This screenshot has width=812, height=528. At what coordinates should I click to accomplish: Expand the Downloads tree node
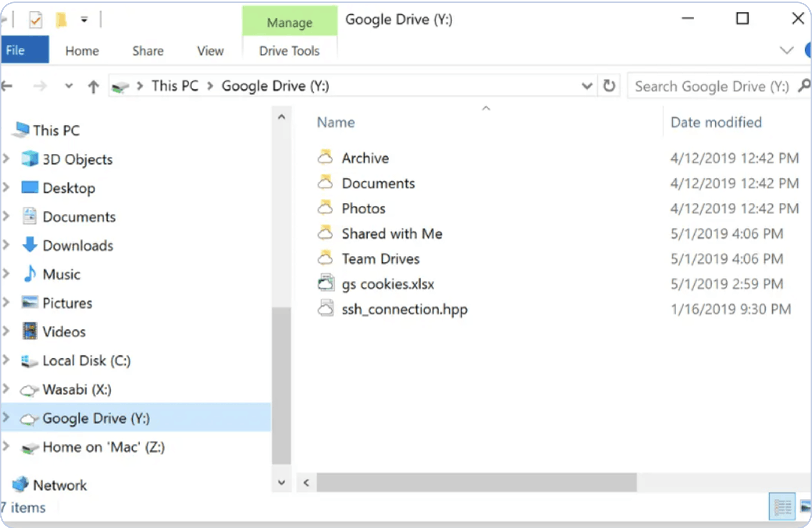click(x=6, y=245)
